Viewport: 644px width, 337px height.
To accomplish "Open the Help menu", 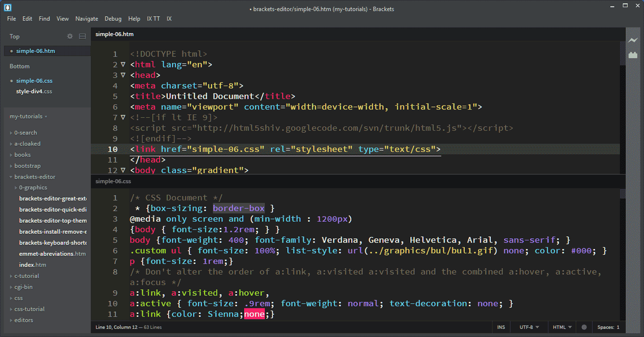I will tap(134, 19).
